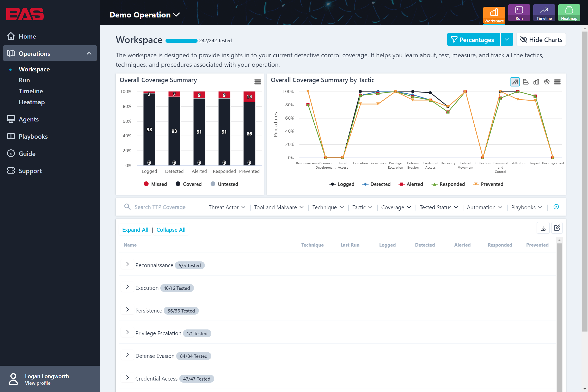Open Playbooks in sidebar
This screenshot has height=392, width=588.
[50, 136]
